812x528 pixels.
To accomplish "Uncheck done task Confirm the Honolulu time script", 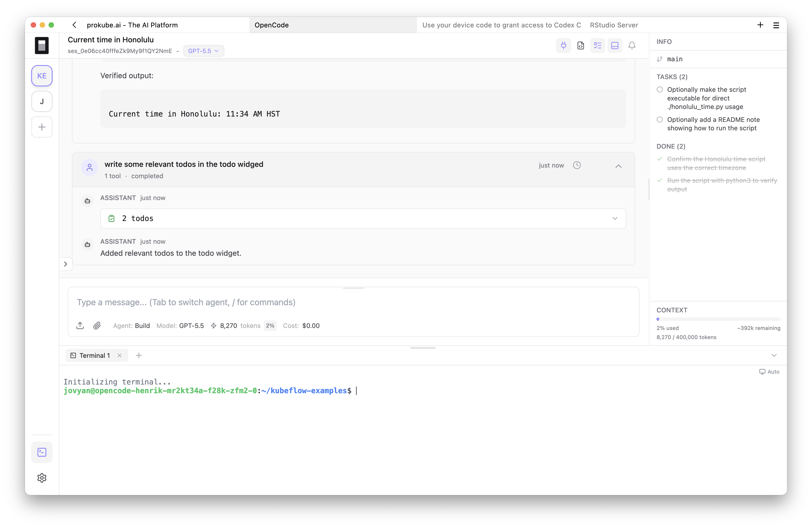I will (660, 159).
